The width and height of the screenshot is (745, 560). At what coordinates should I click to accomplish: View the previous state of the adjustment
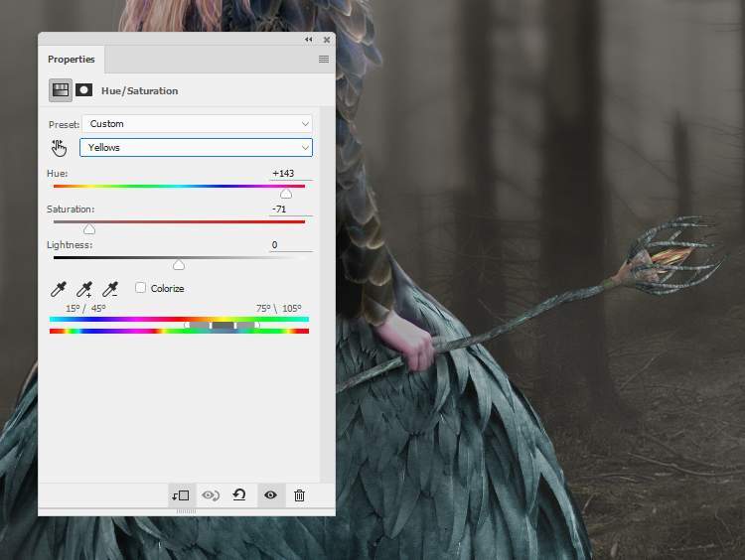click(211, 495)
